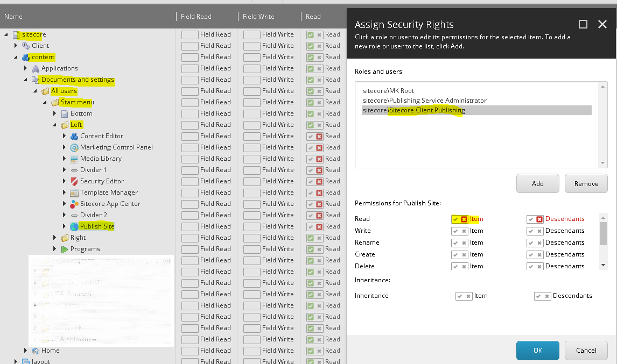Screen dimensions: 617x364
Task: Allow Inheritance for Item
Action: pyautogui.click(x=460, y=296)
